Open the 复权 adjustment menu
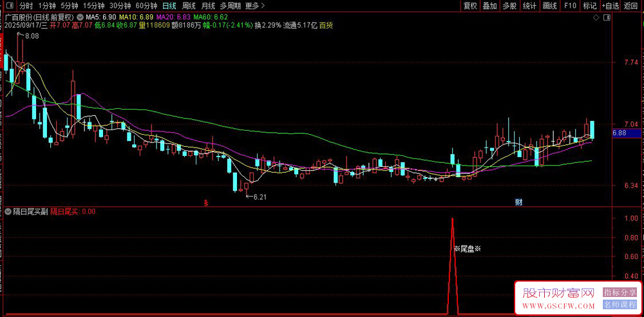644x317 pixels. point(470,6)
